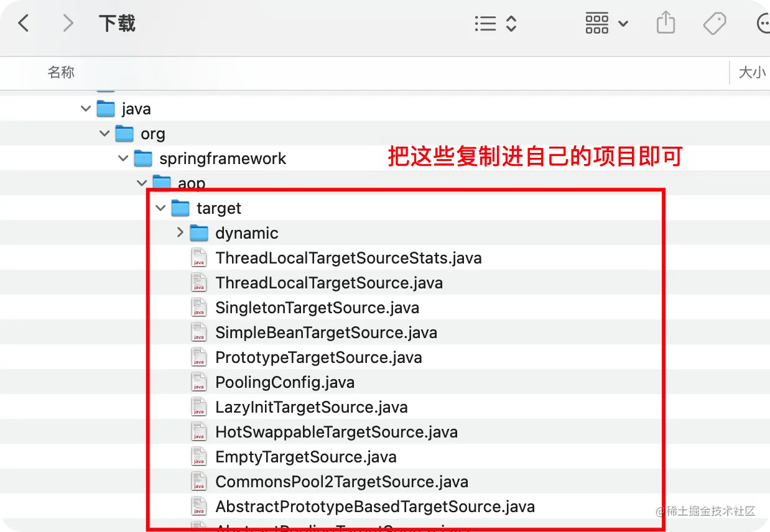This screenshot has width=770, height=532.
Task: Open group-by dropdown arrow
Action: click(x=623, y=24)
